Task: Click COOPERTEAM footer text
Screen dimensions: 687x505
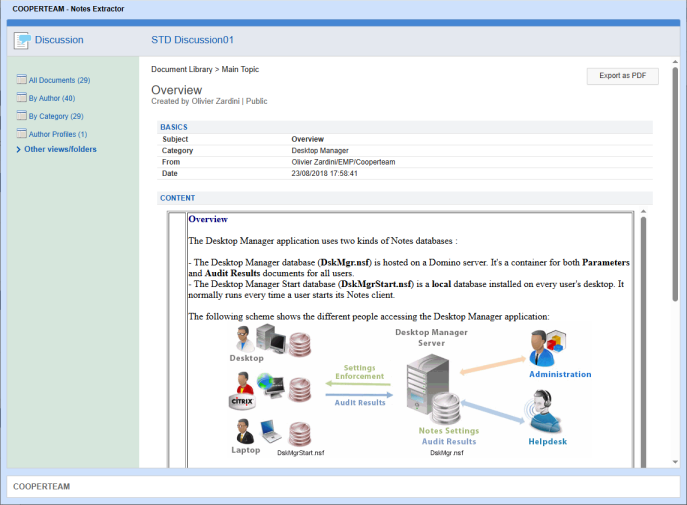Action: 42,487
